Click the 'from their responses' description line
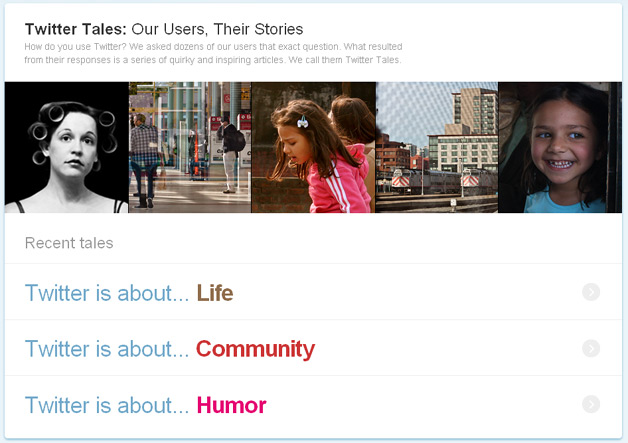This screenshot has width=628, height=443. [213, 60]
